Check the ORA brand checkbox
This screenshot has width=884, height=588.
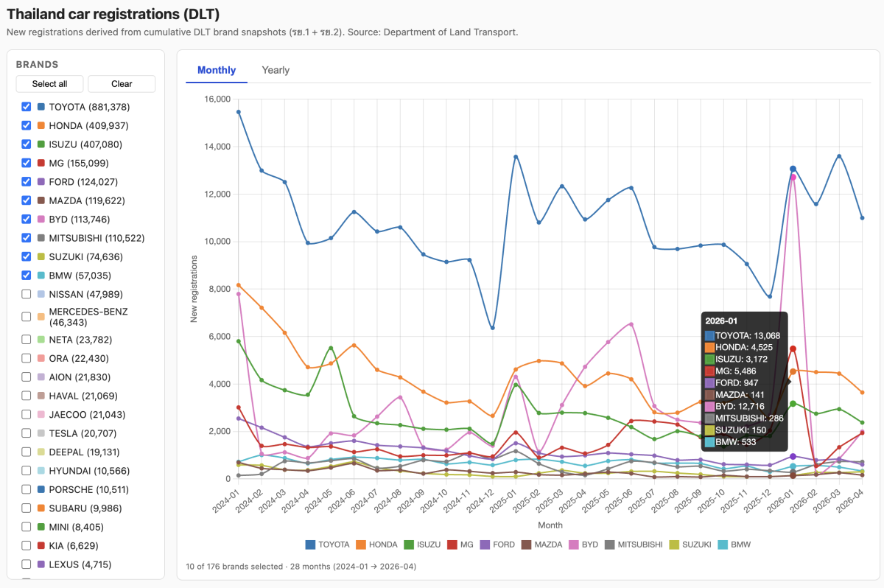pos(27,358)
